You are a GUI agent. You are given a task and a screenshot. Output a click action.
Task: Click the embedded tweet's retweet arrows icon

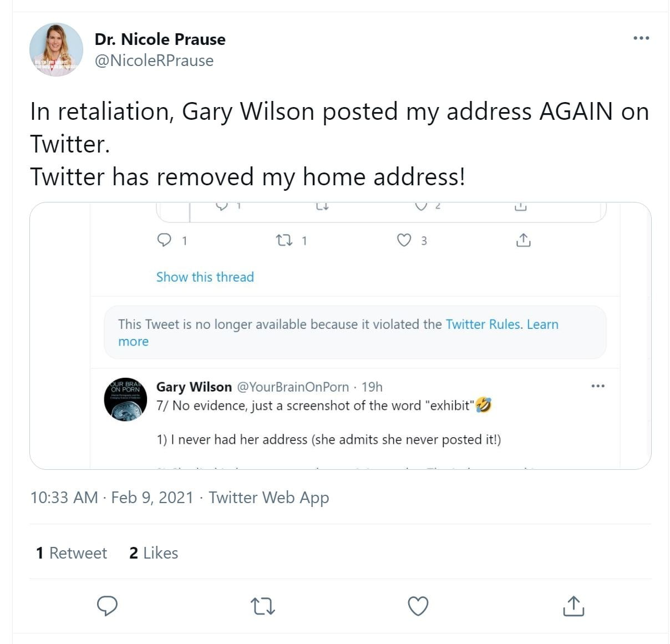[284, 240]
